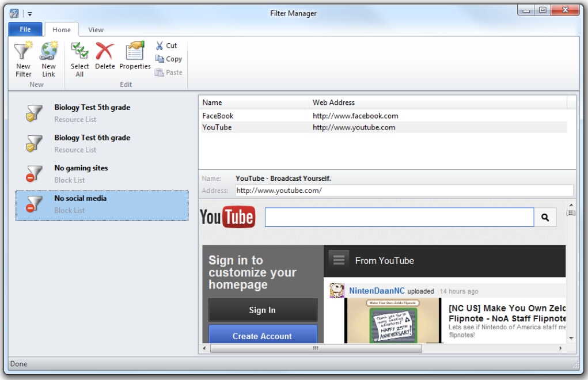Click the http://www.facebook.com address cell
588x380 pixels.
(x=355, y=116)
